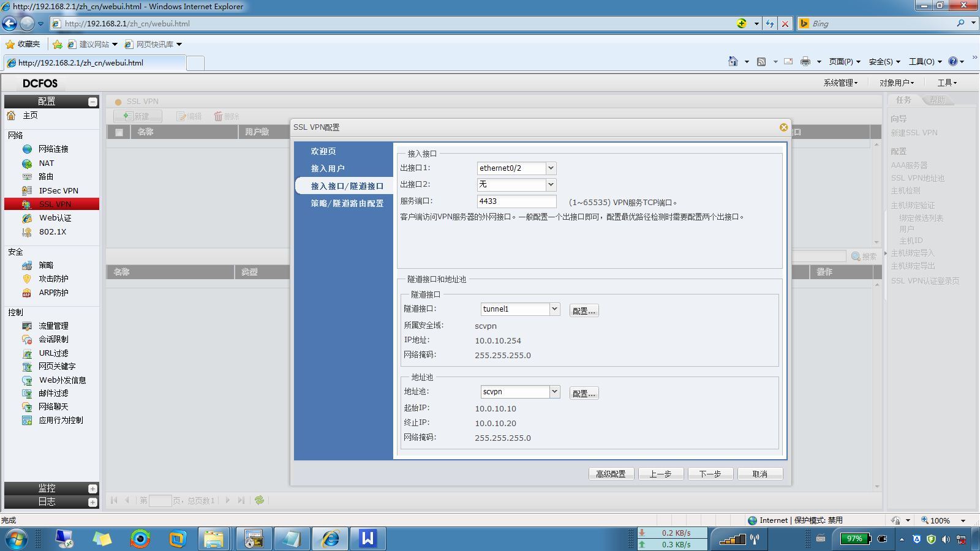Open 网络连接 globe icon in sidebar

(x=27, y=149)
